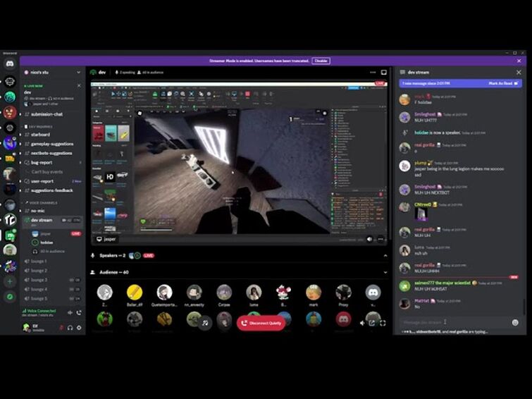This screenshot has height=399, width=532.
Task: Click jasper's shared screen stream
Action: point(239,163)
